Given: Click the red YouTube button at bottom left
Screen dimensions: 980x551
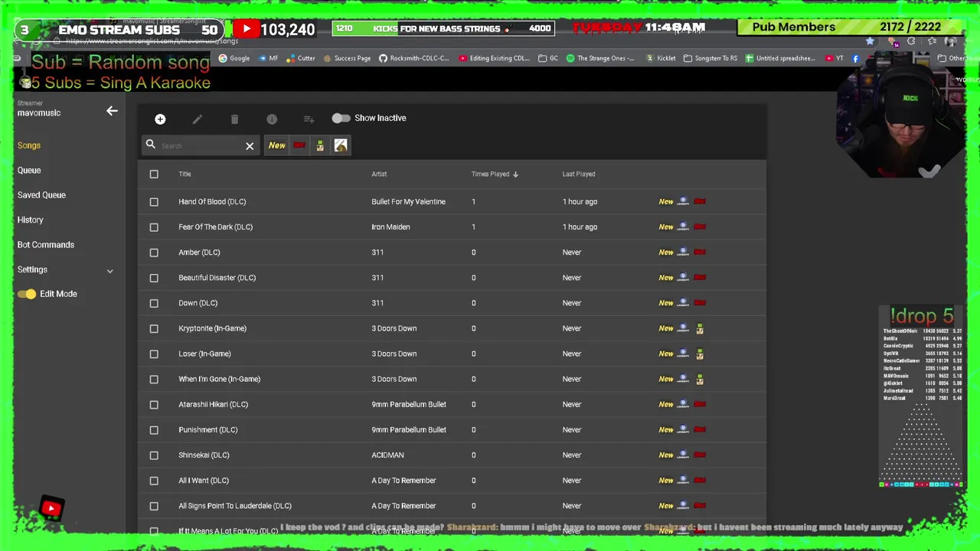Looking at the screenshot, I should (51, 507).
